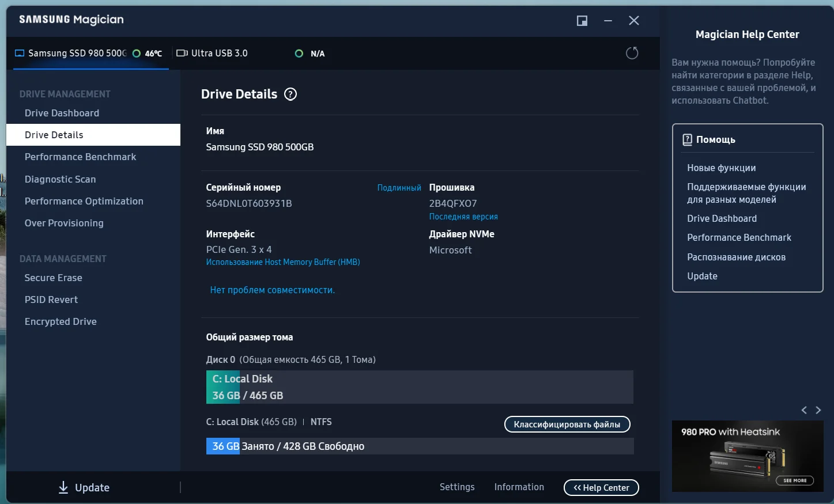Click Последняя версия firmware link
Viewport: 834px width, 504px height.
463,217
